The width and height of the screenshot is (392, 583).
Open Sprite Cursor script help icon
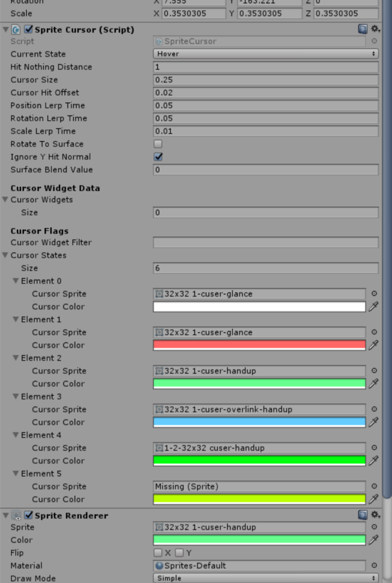point(362,29)
